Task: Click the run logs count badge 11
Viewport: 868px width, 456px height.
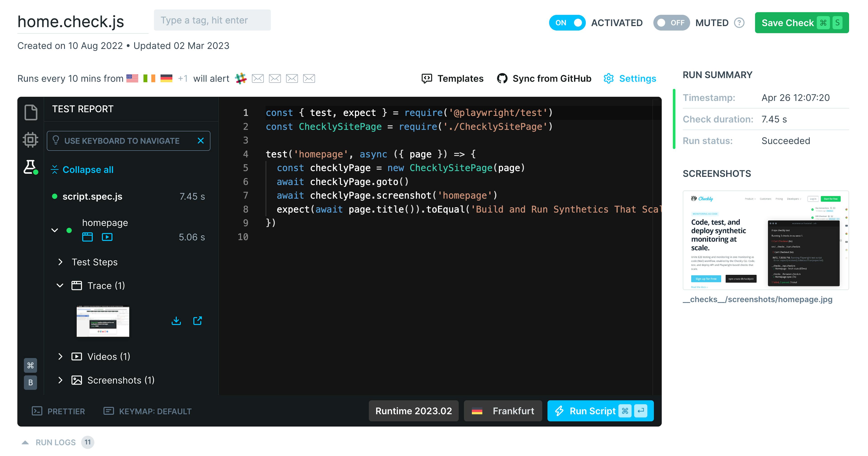Action: (88, 442)
